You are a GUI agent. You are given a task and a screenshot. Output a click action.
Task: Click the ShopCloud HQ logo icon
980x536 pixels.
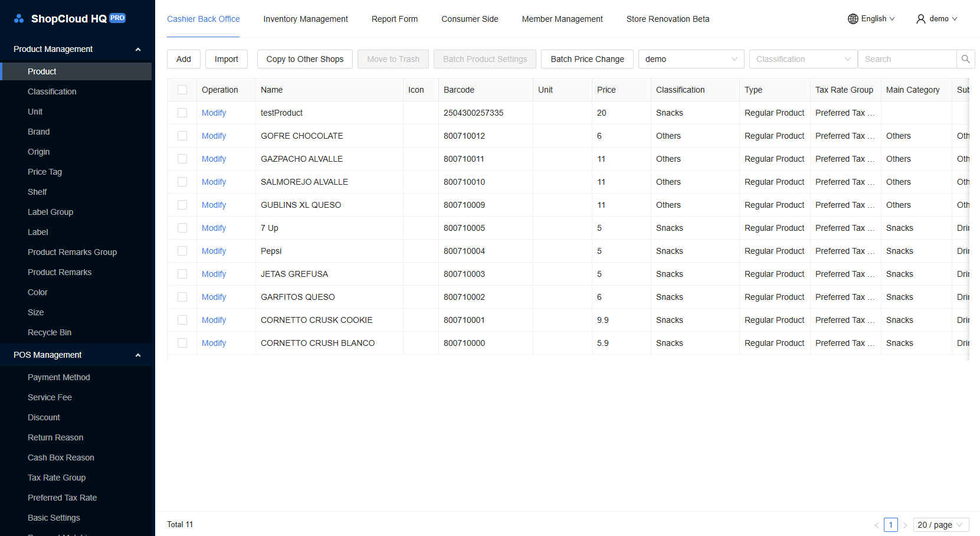pyautogui.click(x=19, y=18)
